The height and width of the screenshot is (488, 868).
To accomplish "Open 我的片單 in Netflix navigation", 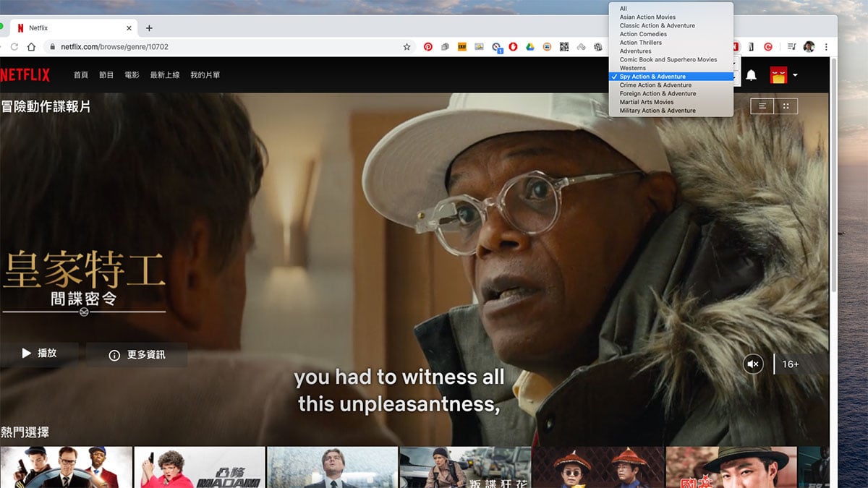I will point(205,75).
